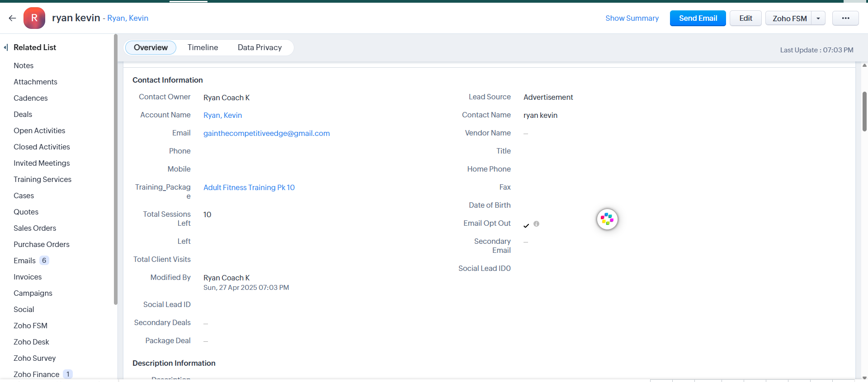Click the Show Summary link
The image size is (868, 382).
point(632,18)
